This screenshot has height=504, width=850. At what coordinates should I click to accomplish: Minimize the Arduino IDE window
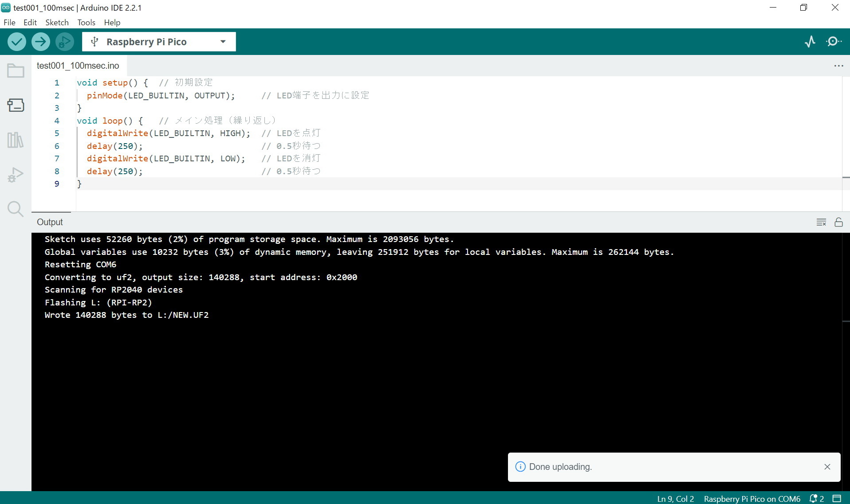pyautogui.click(x=773, y=8)
